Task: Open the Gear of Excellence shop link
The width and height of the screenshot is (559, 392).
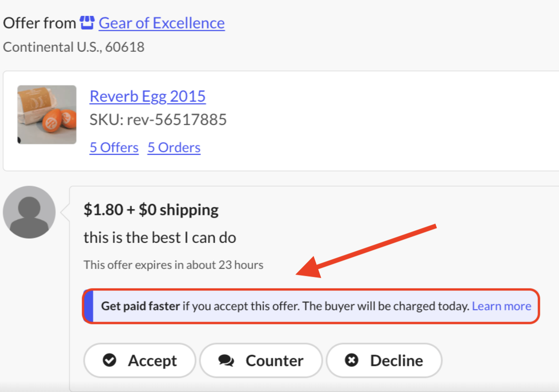Action: click(x=161, y=23)
